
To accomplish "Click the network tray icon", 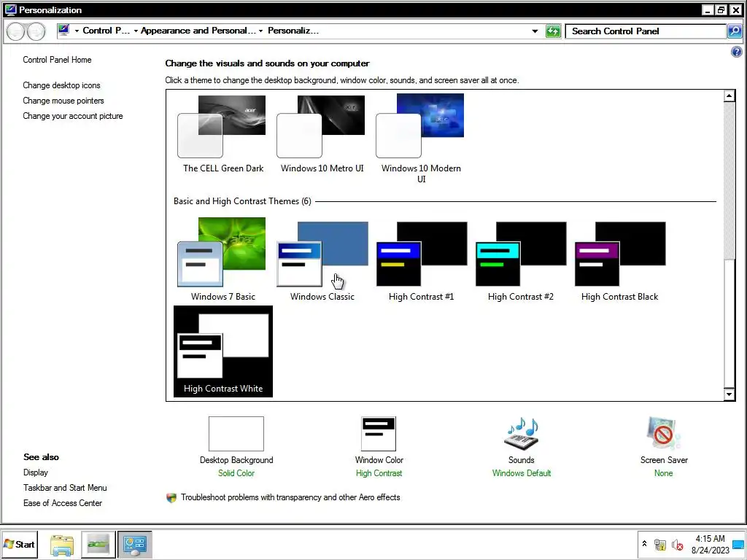I will coord(660,544).
